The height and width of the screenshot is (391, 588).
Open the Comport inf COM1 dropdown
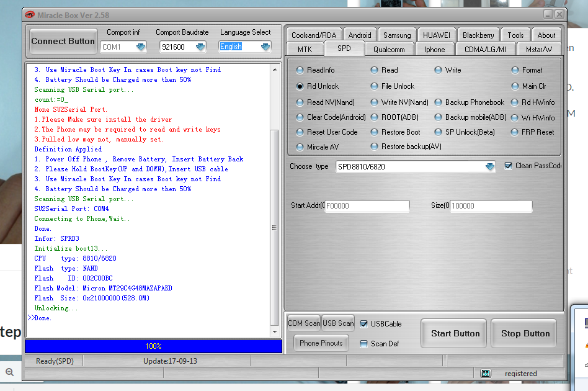141,47
